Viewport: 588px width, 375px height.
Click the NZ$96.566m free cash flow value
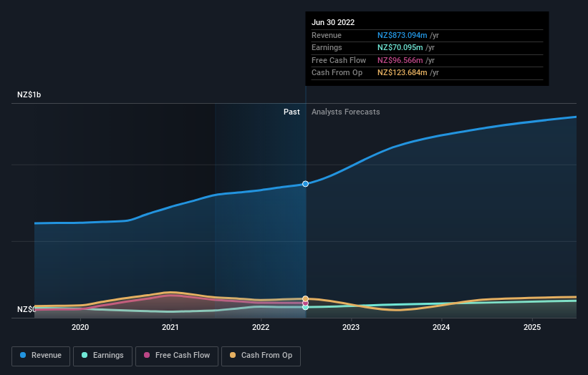tap(400, 60)
